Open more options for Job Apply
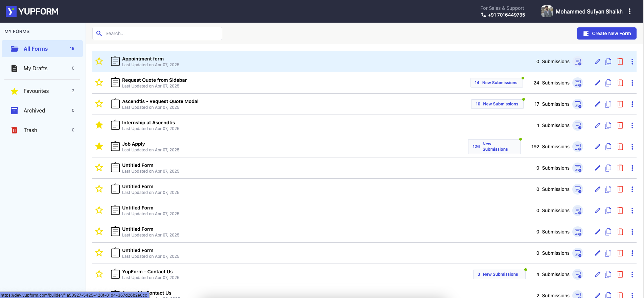 pos(632,147)
